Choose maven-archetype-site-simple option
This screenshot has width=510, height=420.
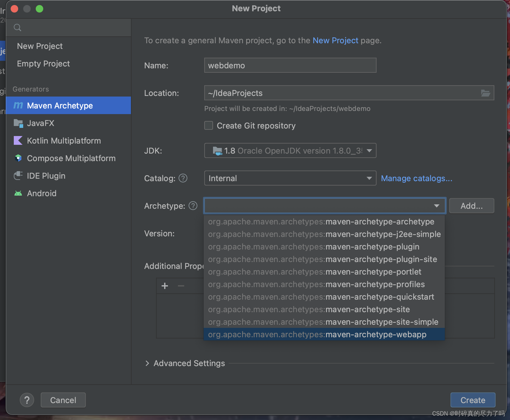point(324,322)
